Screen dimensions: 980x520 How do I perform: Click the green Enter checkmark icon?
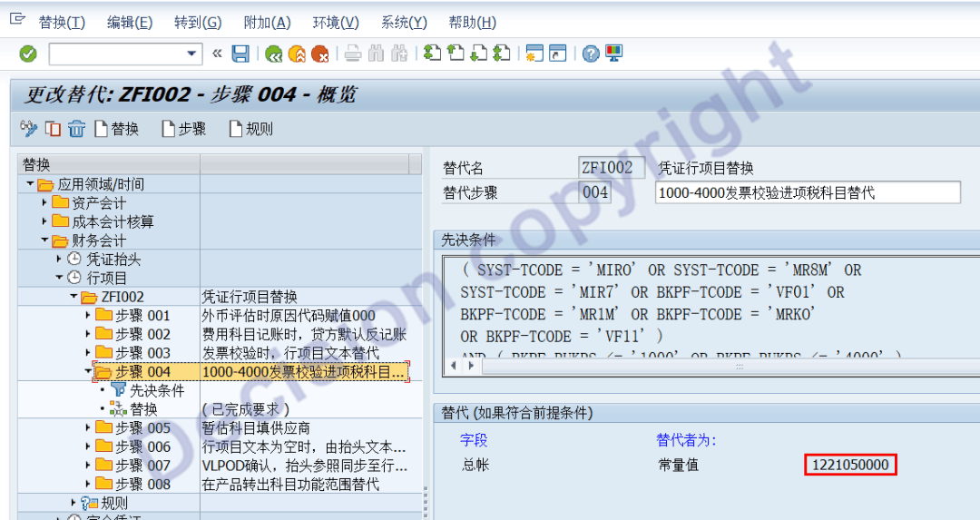tap(27, 54)
